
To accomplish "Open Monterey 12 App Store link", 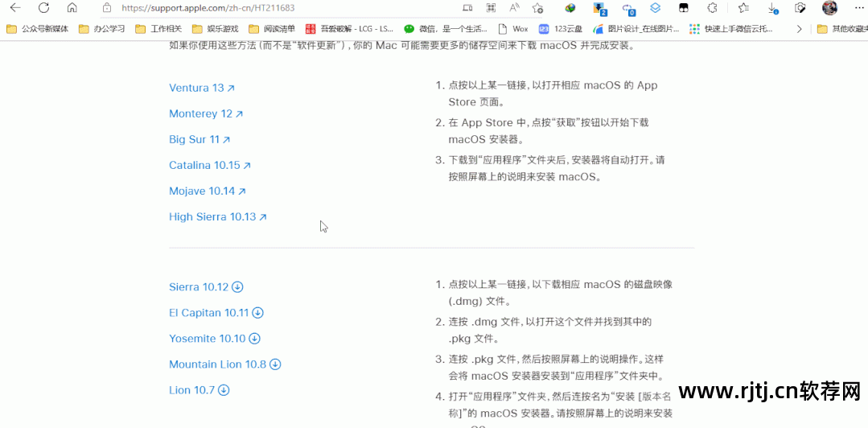I will 206,113.
